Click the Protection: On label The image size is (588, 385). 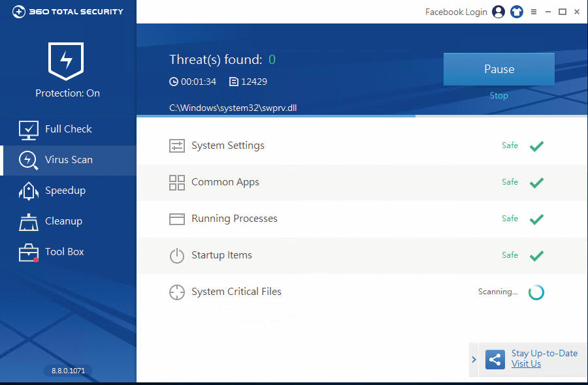click(67, 93)
